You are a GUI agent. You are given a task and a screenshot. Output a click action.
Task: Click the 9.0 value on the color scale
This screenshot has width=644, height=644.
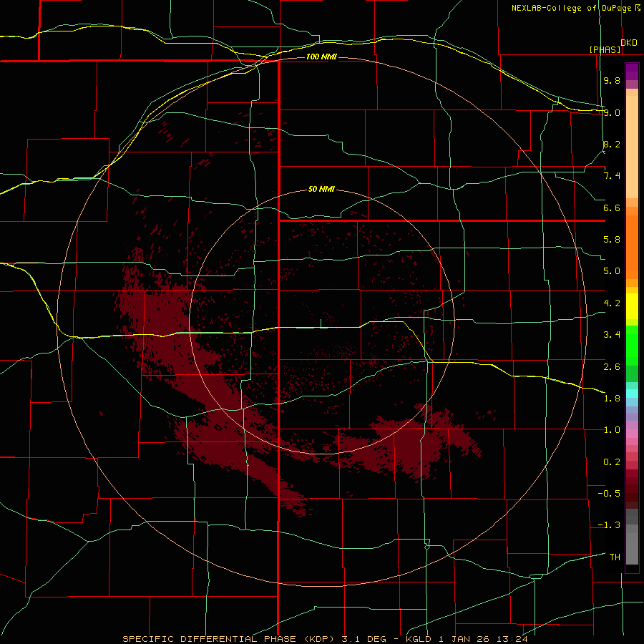[612, 112]
